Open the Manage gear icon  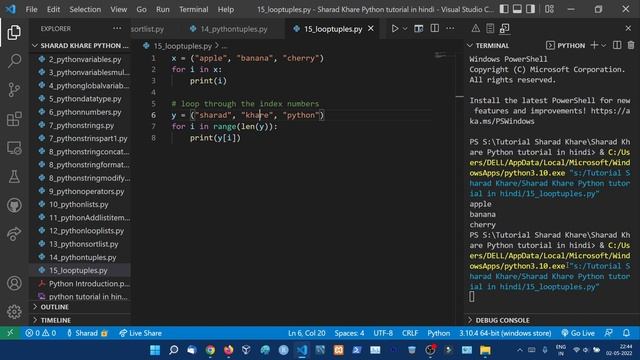(x=14, y=311)
